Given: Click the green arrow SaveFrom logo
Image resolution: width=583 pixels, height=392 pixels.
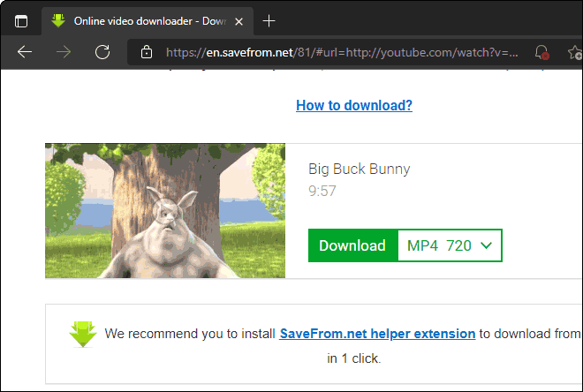Looking at the screenshot, I should coord(83,334).
